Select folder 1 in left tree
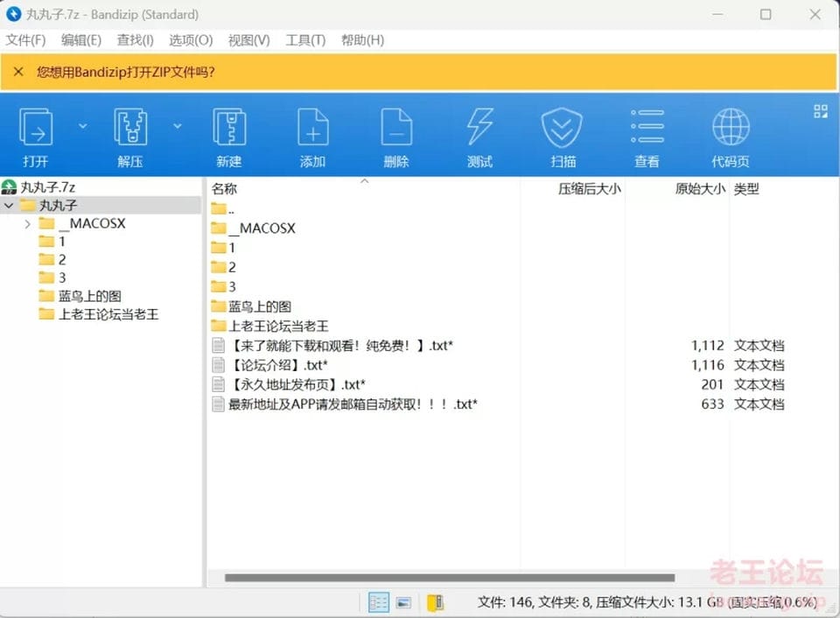Image resolution: width=840 pixels, height=618 pixels. 62,242
